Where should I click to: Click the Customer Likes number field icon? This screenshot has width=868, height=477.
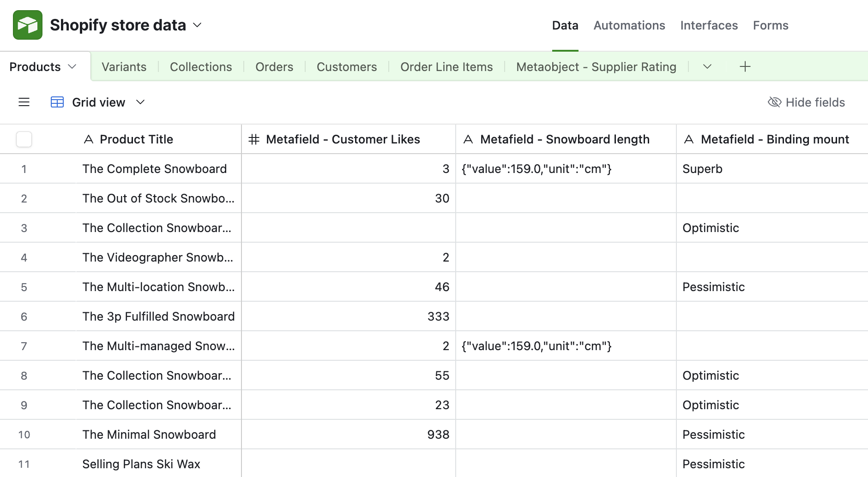(254, 139)
